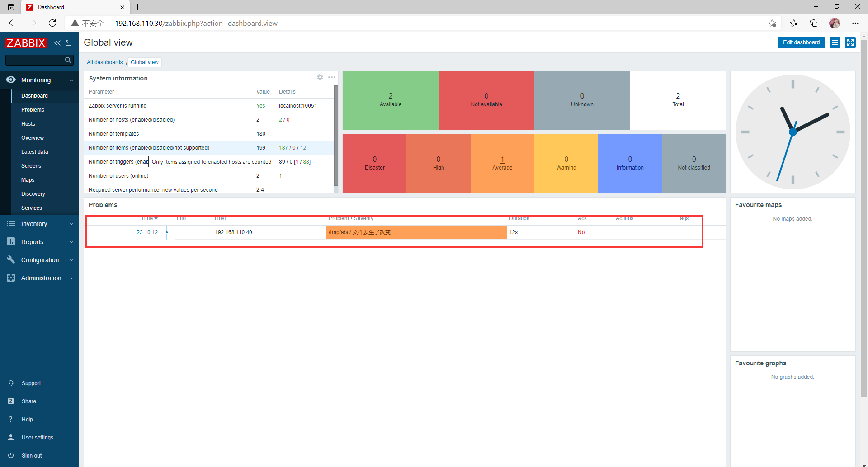Open the Dashboard submenu item
The image size is (868, 467).
point(45,96)
